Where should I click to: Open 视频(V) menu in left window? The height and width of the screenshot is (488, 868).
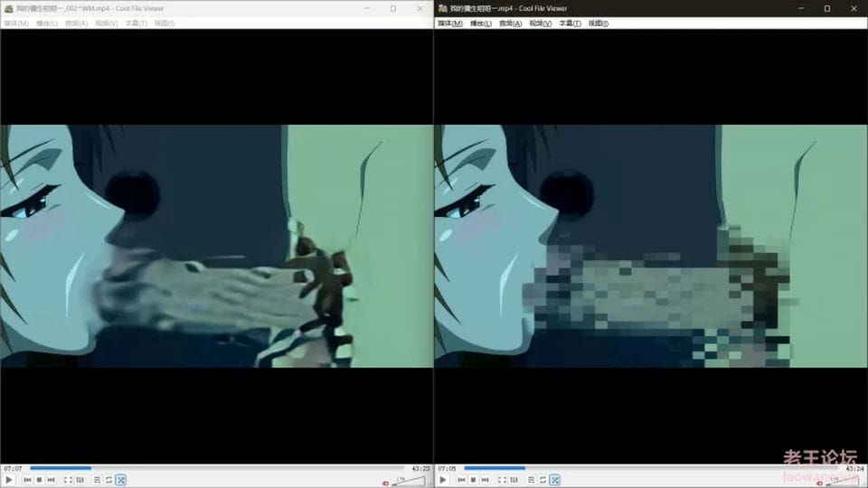coord(107,23)
